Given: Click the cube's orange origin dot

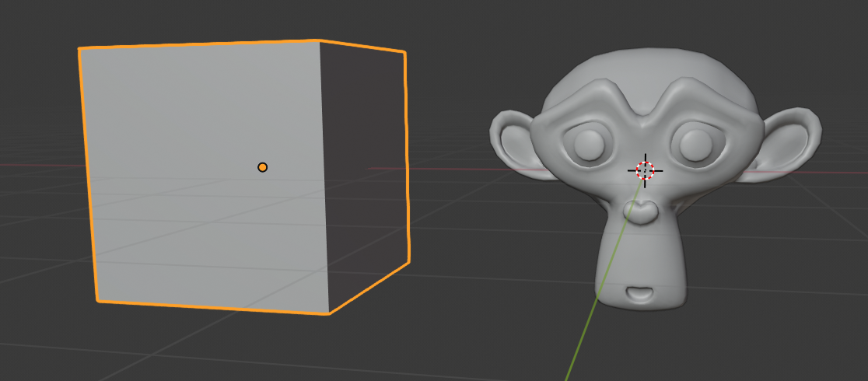Looking at the screenshot, I should [x=262, y=167].
